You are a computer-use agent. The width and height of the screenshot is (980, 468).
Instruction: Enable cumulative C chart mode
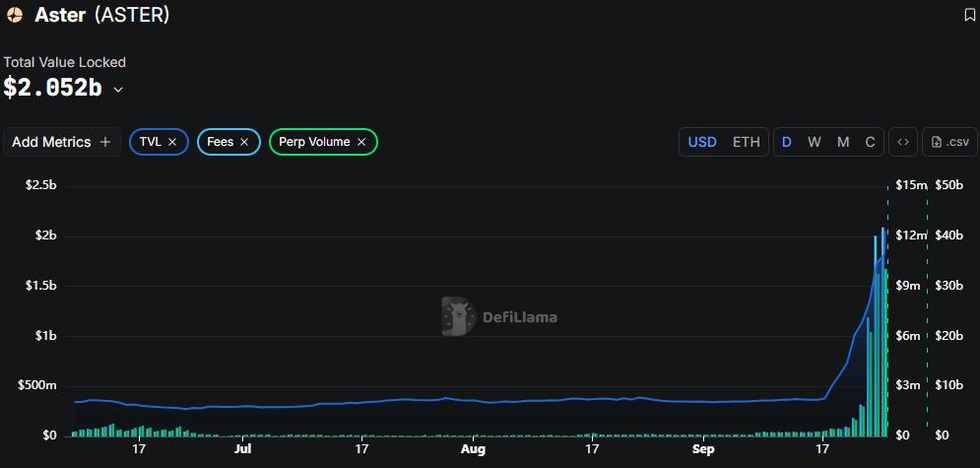point(870,142)
